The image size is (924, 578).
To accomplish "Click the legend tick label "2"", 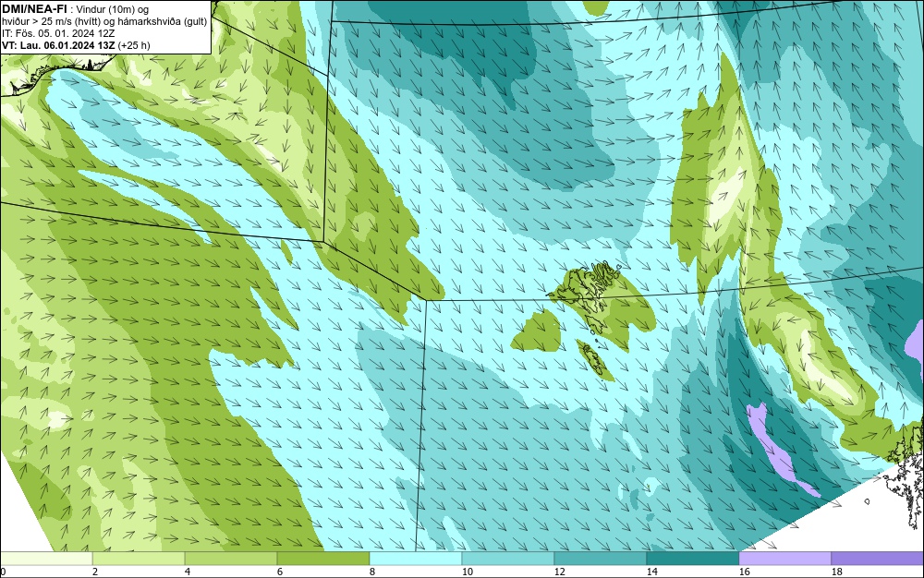I will tap(95, 572).
